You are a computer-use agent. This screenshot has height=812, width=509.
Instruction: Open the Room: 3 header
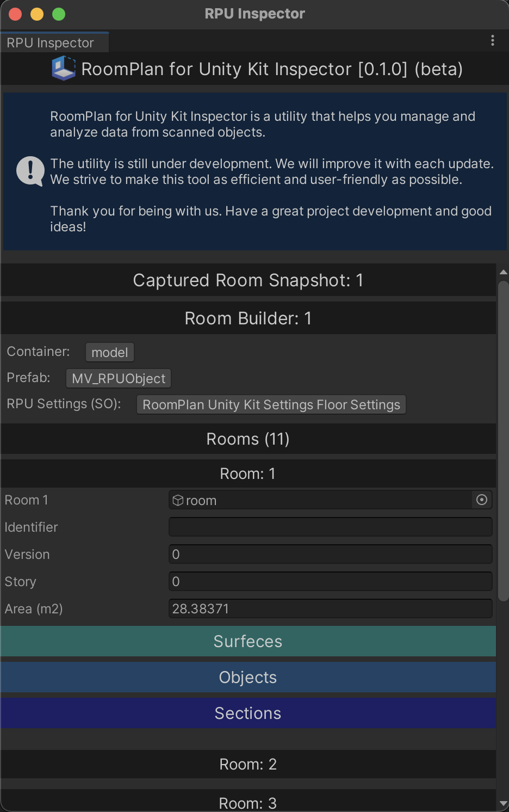248,801
